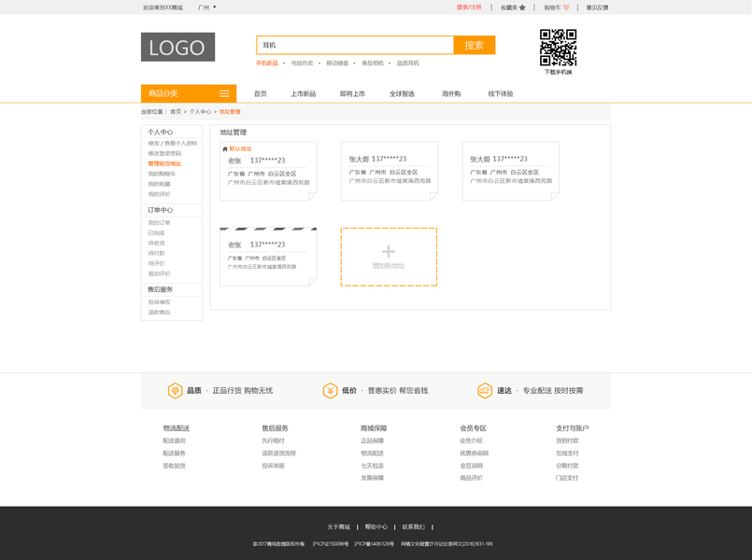Click 联系我们 in the dark footer
Viewport: 752px width, 560px height.
tap(414, 527)
